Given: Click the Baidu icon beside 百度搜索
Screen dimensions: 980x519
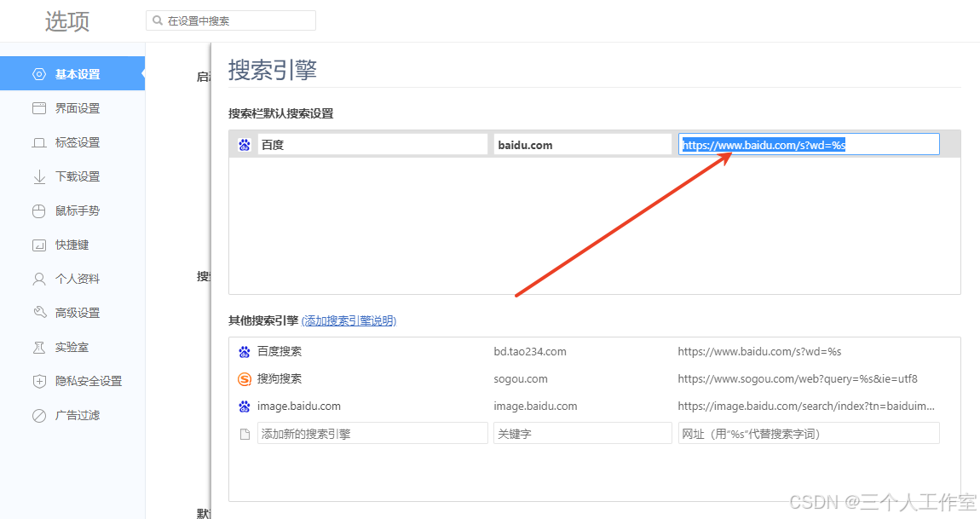Looking at the screenshot, I should [x=245, y=351].
